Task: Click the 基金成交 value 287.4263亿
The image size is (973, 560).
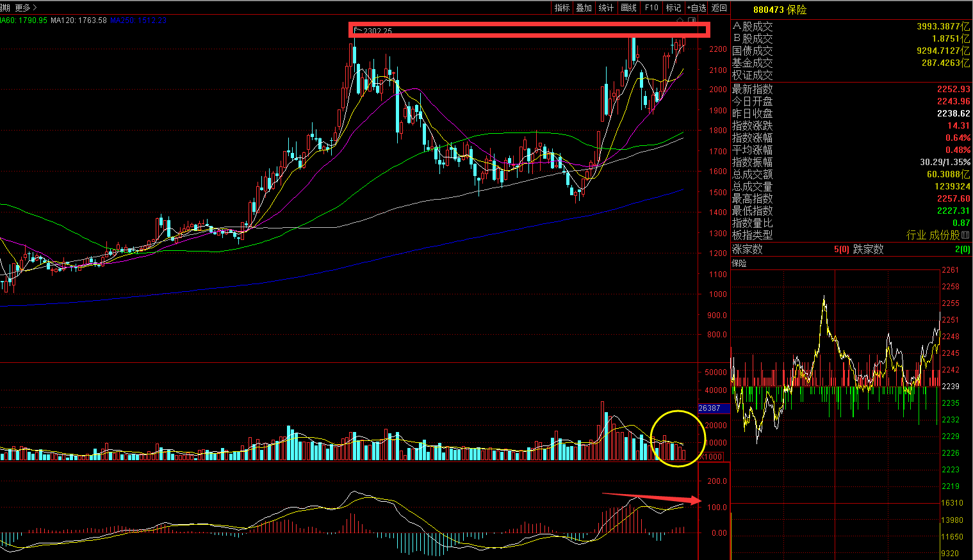Action: tap(945, 63)
